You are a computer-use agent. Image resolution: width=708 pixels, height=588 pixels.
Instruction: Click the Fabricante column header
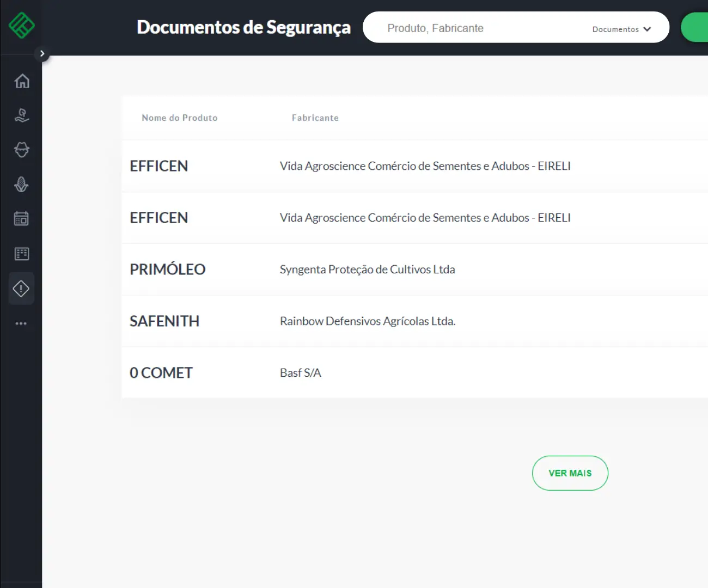[315, 118]
